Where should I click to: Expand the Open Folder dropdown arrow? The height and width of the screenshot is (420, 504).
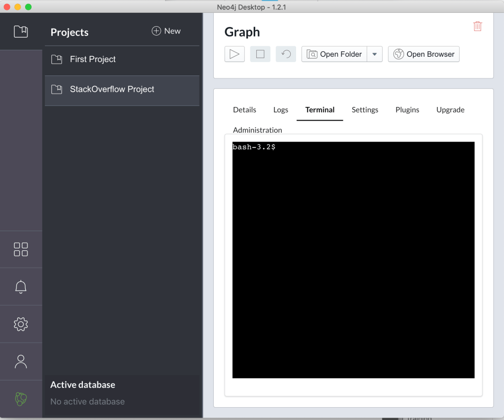pyautogui.click(x=374, y=54)
